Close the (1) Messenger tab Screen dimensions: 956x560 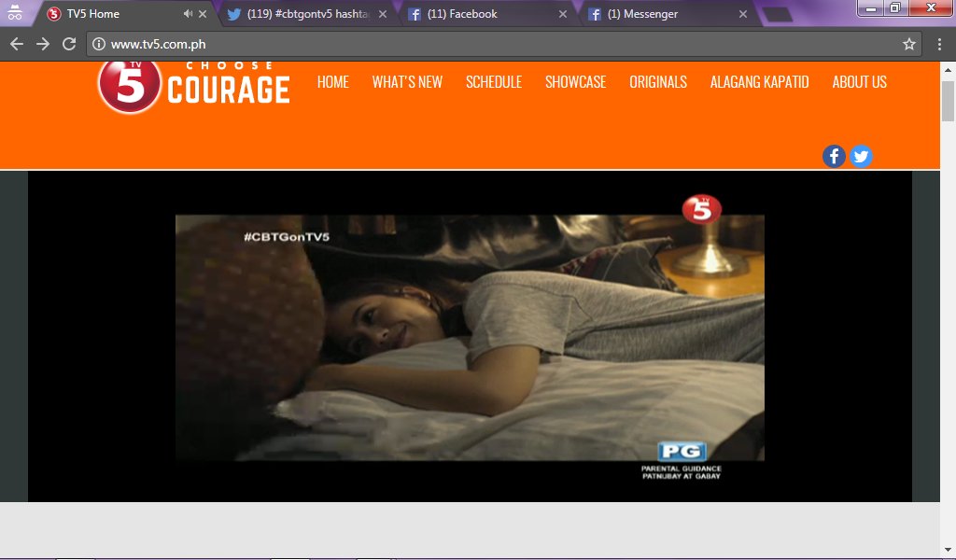[x=742, y=13]
